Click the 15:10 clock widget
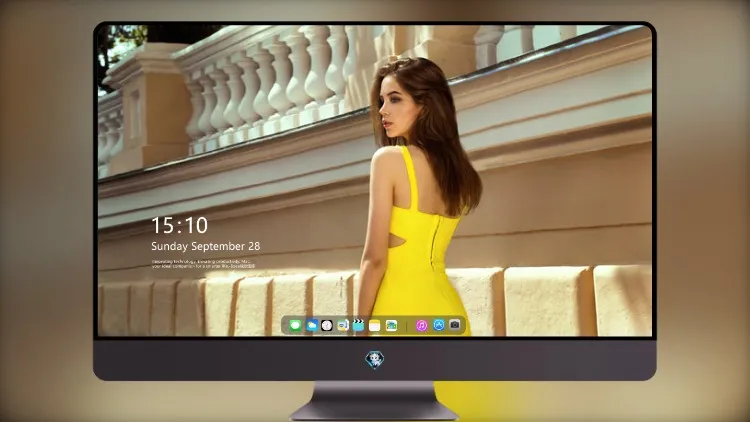750x422 pixels. 180,225
